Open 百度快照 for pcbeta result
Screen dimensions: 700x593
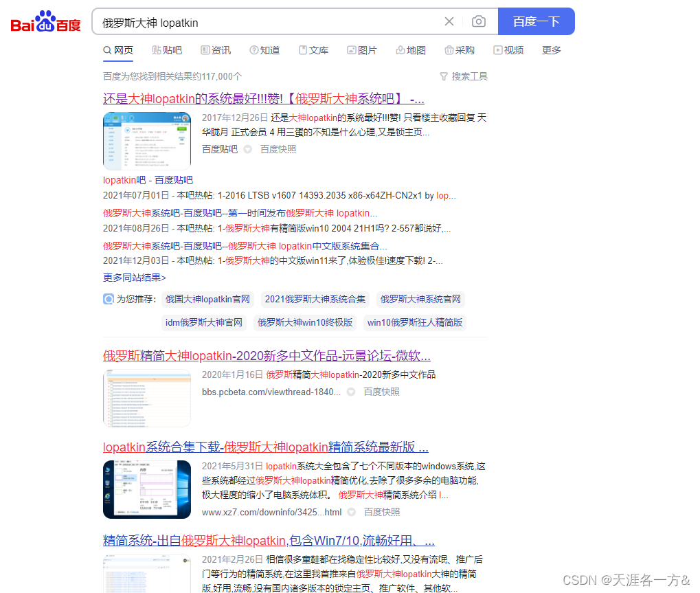382,392
